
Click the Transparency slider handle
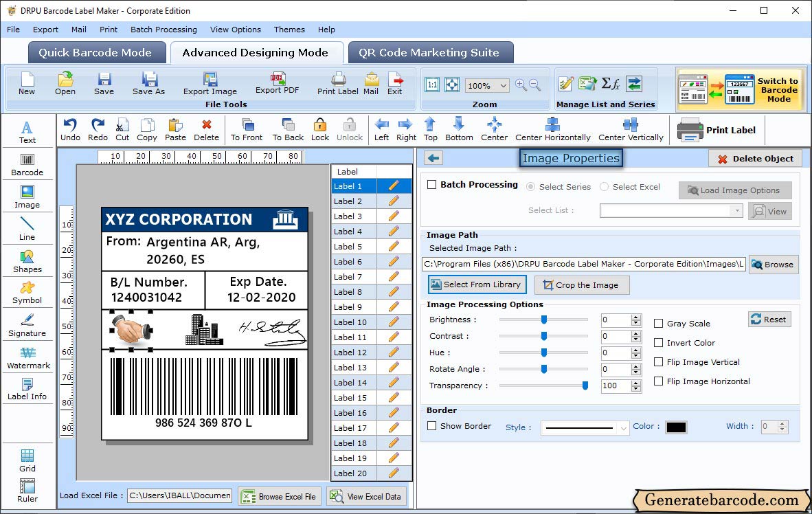click(x=585, y=385)
